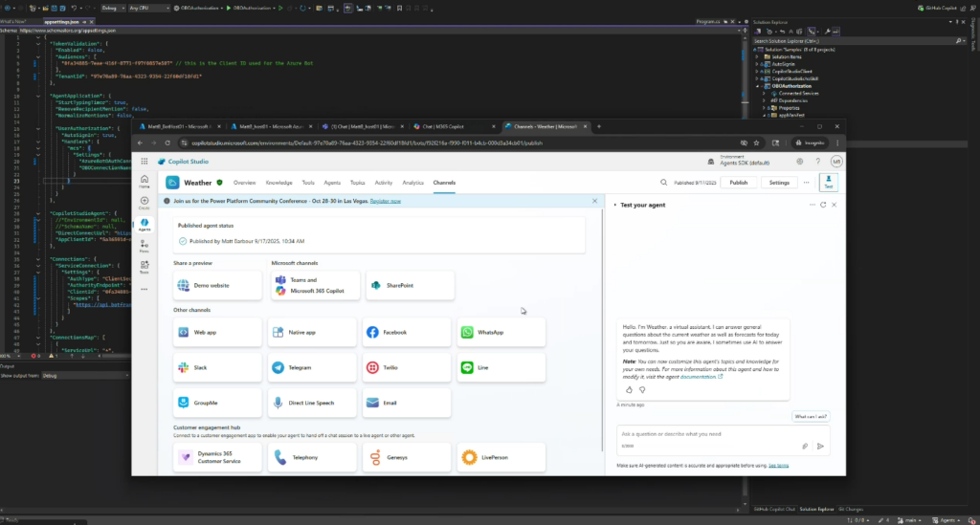The height and width of the screenshot is (525, 980).
Task: Click the search magnifier near Publish
Action: point(664,183)
